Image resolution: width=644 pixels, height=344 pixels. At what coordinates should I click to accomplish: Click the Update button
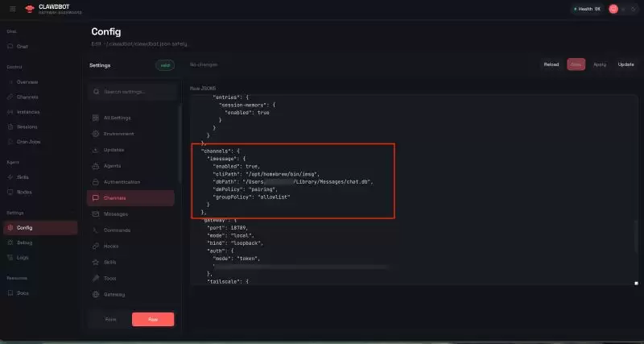coord(626,64)
